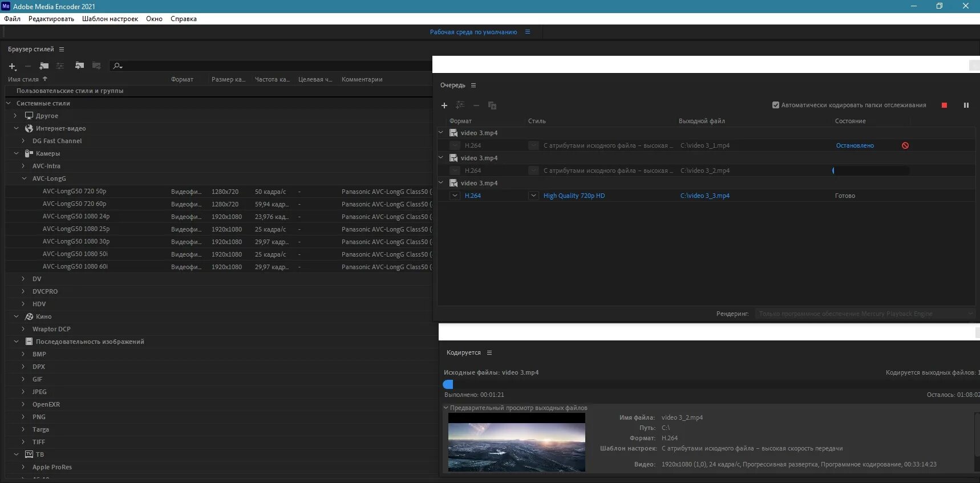This screenshot has height=483, width=980.
Task: Create a new preset group folder
Action: coord(44,66)
